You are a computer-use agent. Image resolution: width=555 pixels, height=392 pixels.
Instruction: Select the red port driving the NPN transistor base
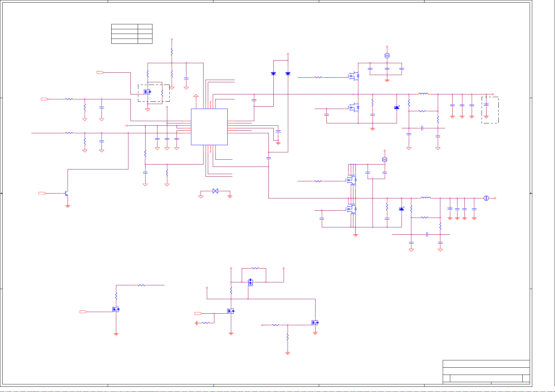pos(42,194)
